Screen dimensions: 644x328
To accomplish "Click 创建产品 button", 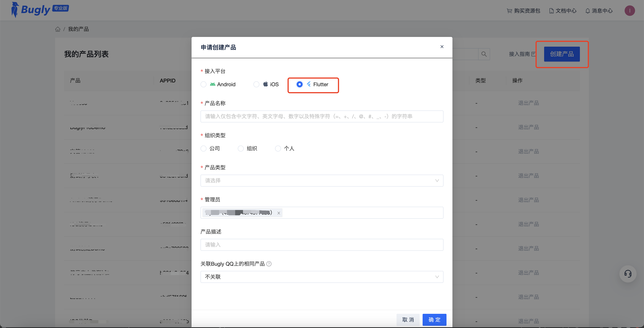I will (x=562, y=54).
